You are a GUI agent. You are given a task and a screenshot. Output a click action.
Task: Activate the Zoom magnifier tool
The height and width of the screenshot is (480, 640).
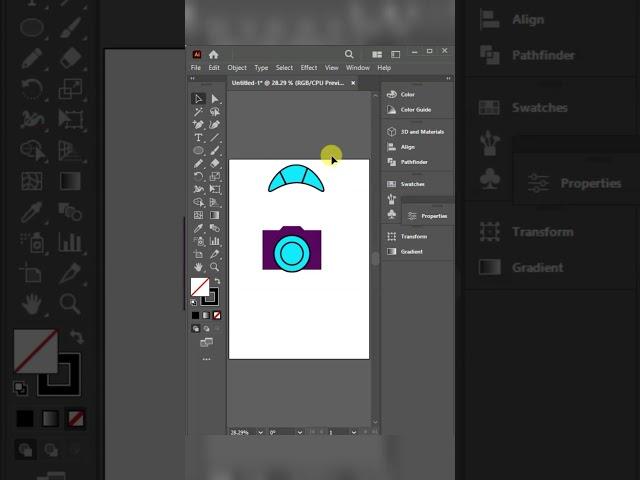point(215,267)
